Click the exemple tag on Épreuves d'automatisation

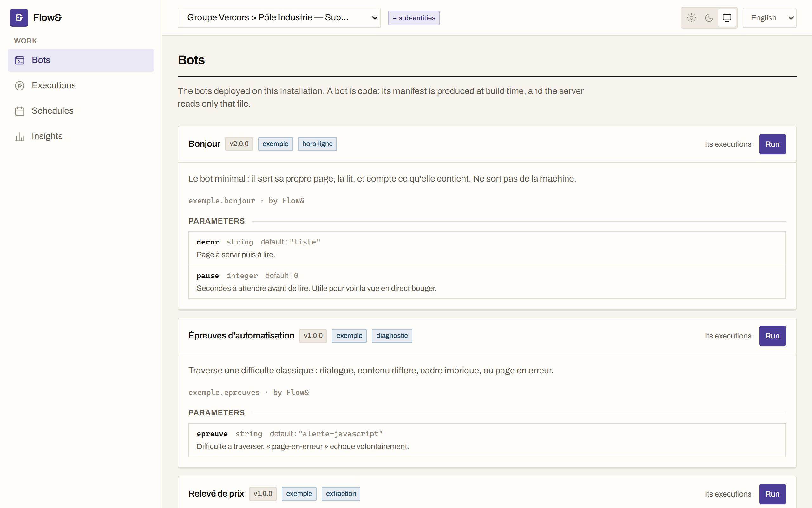click(x=349, y=336)
